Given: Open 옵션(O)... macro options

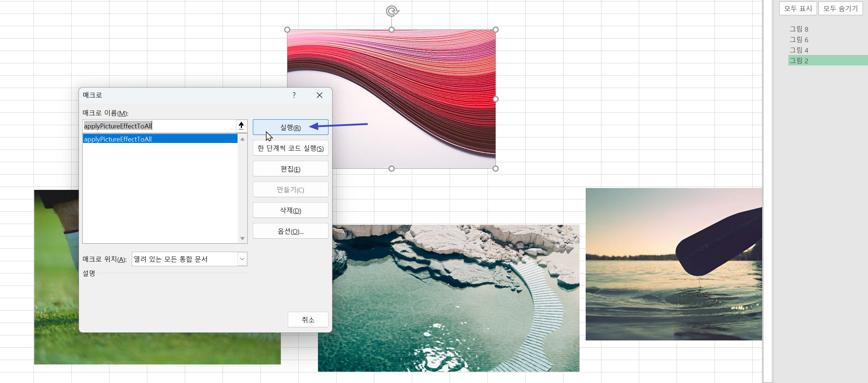Looking at the screenshot, I should click(290, 231).
